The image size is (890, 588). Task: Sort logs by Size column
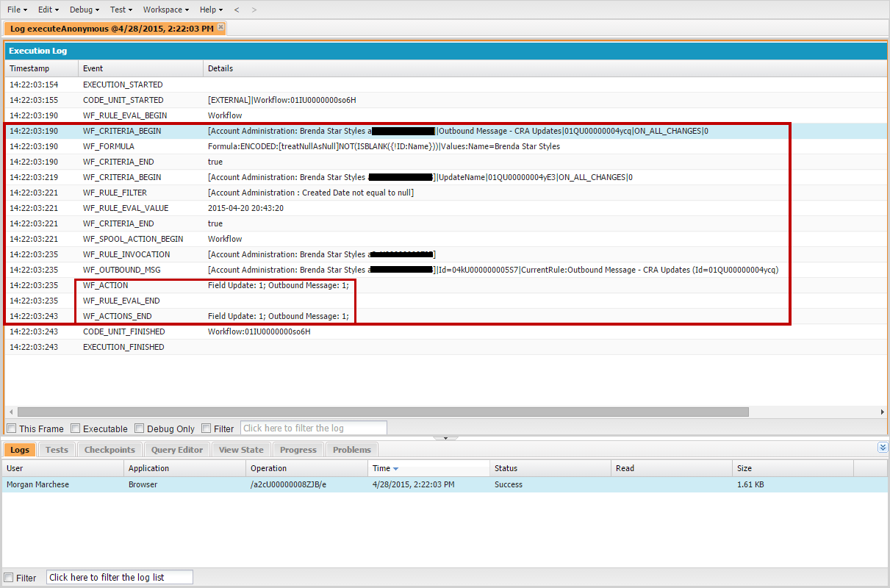tap(793, 468)
